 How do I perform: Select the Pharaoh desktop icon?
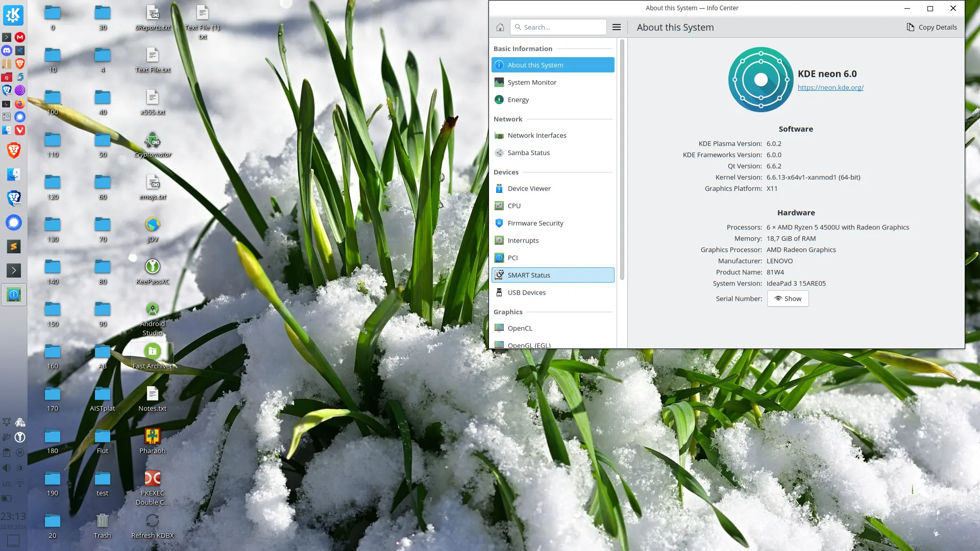coord(153,441)
